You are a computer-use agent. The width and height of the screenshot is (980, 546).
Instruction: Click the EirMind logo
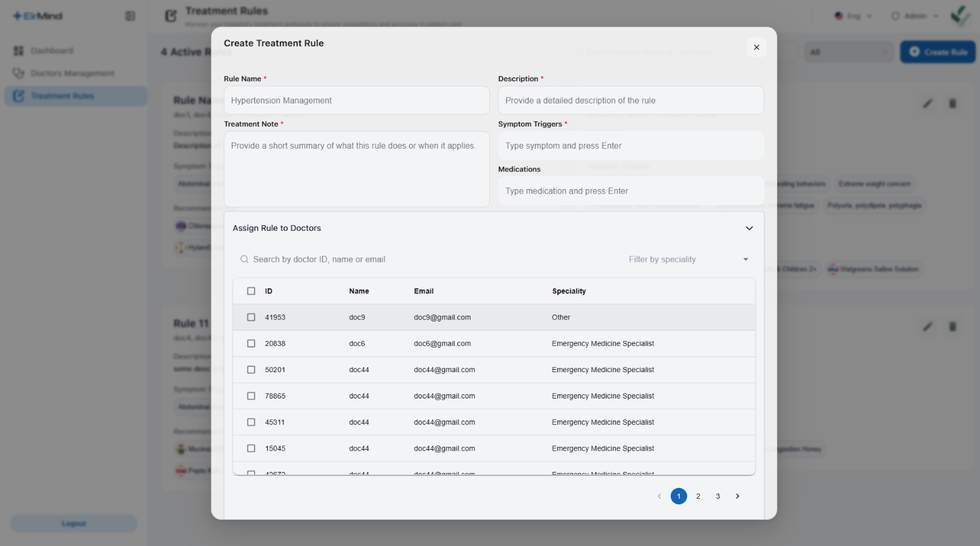click(37, 16)
